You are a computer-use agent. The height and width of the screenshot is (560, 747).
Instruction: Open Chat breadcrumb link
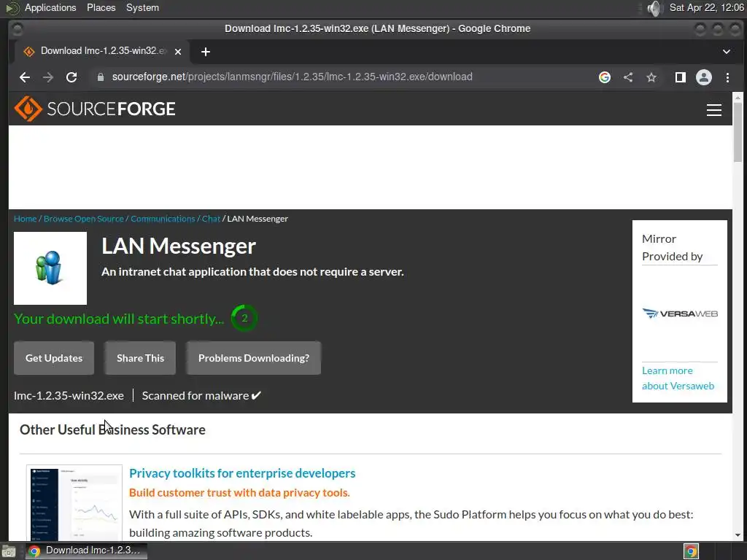(x=211, y=219)
